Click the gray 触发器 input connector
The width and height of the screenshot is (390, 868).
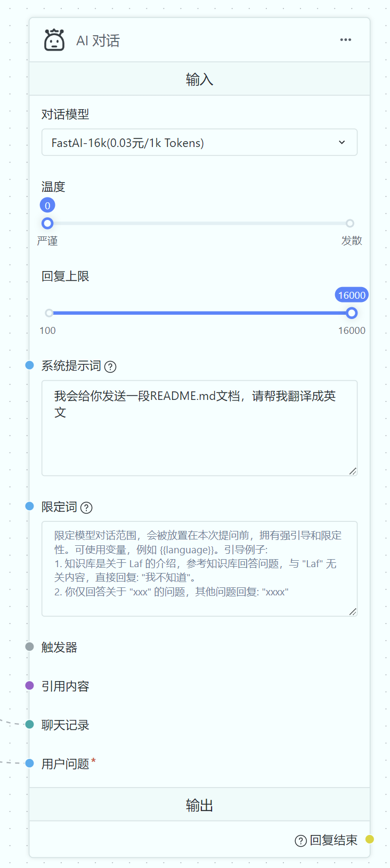(30, 646)
